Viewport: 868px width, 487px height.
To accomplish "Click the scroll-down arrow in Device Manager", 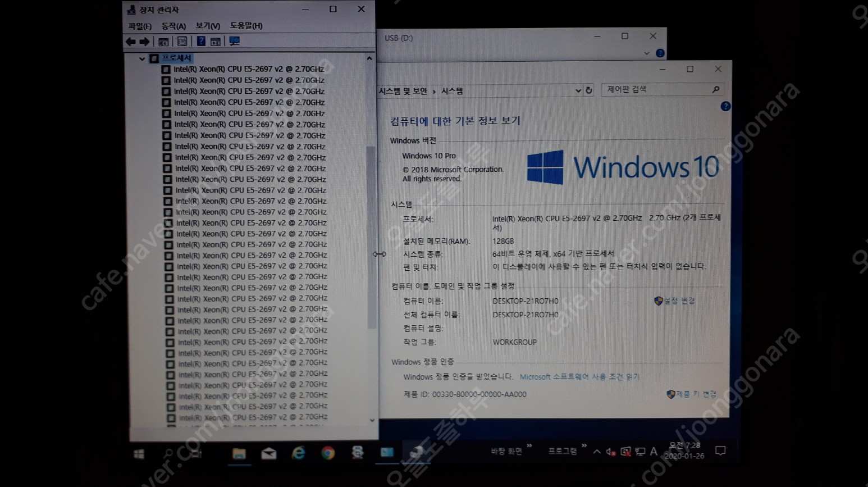I will [372, 420].
